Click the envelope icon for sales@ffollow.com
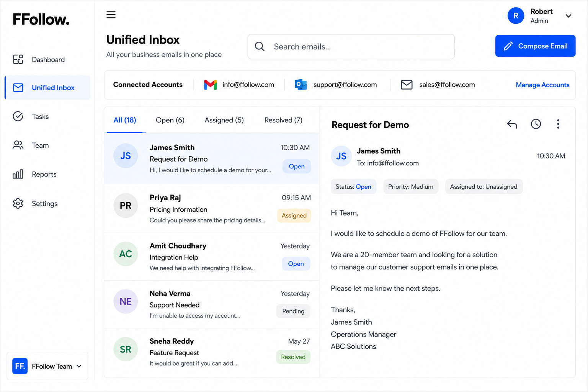 (x=407, y=85)
